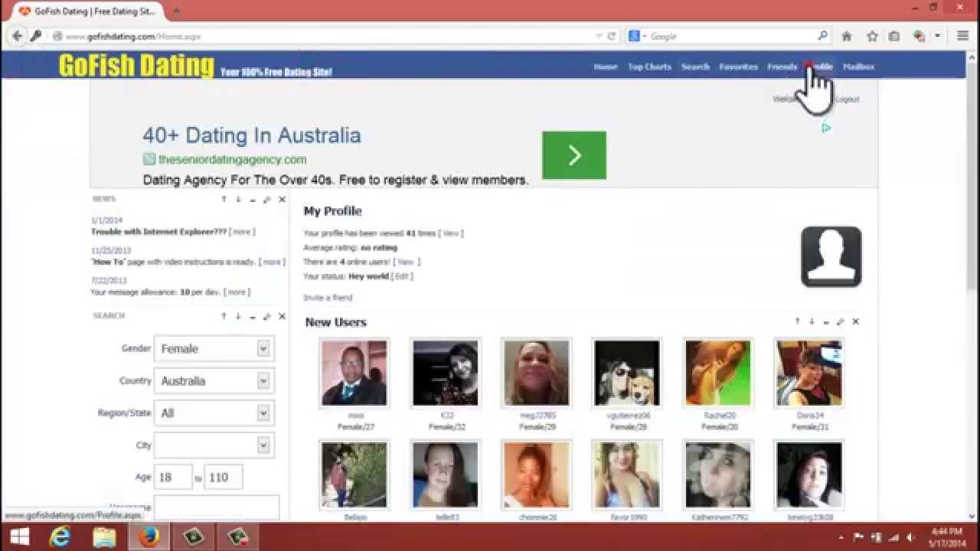Open a new browser tab
The image size is (980, 551).
[x=177, y=11]
